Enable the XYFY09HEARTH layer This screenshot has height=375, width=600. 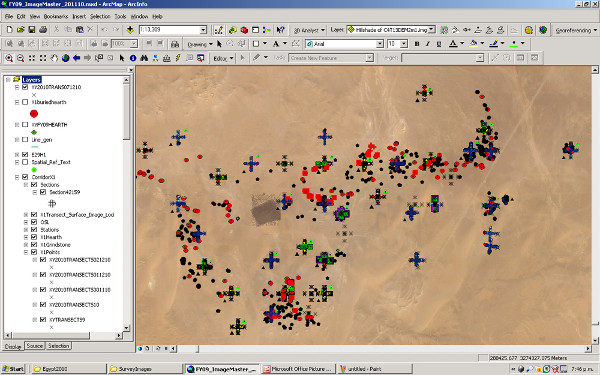tap(25, 125)
